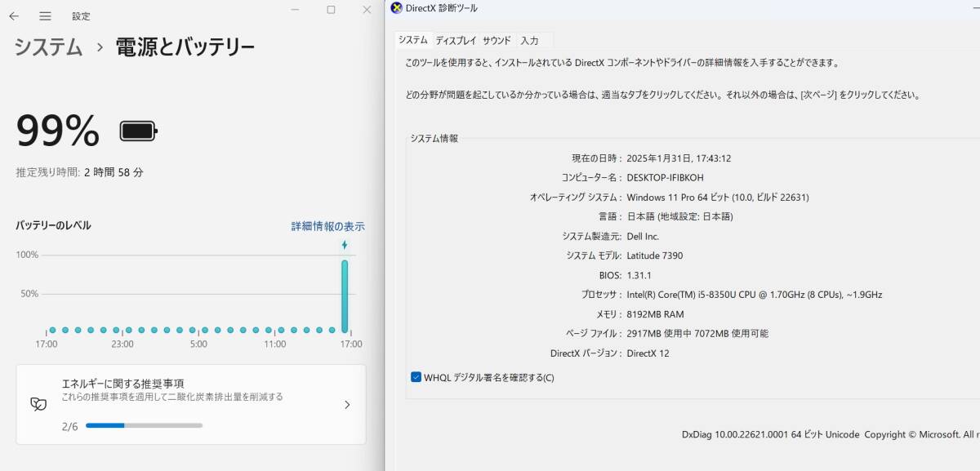The width and height of the screenshot is (980, 471).
Task: Go back with the Settings back arrow
Action: coord(14,16)
